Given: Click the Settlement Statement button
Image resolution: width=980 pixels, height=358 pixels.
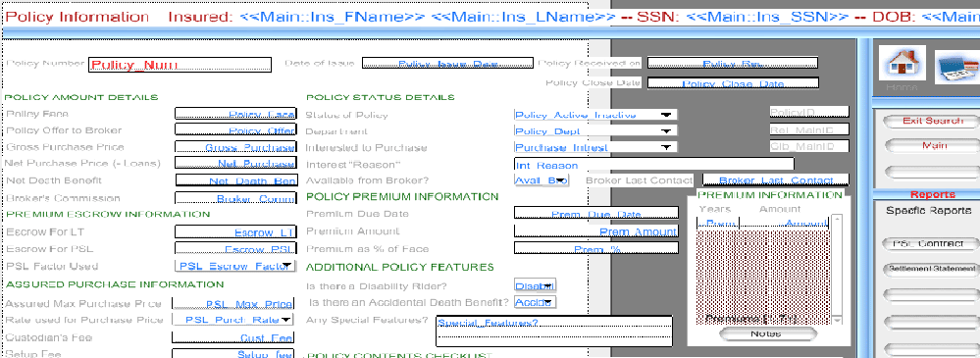Looking at the screenshot, I should [932, 270].
